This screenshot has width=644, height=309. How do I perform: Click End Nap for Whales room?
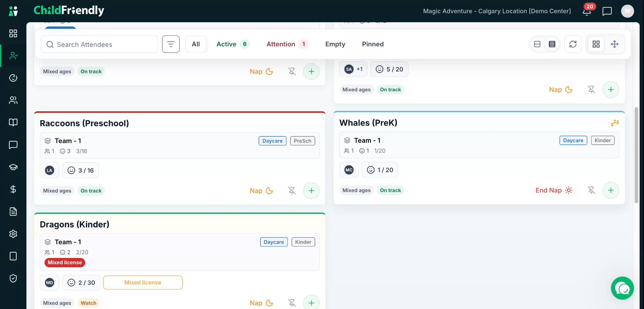[554, 190]
